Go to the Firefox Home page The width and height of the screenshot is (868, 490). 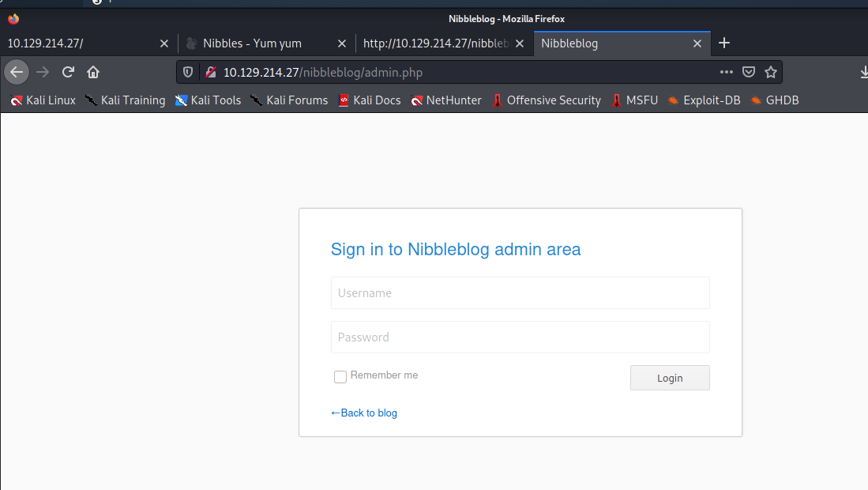[93, 72]
